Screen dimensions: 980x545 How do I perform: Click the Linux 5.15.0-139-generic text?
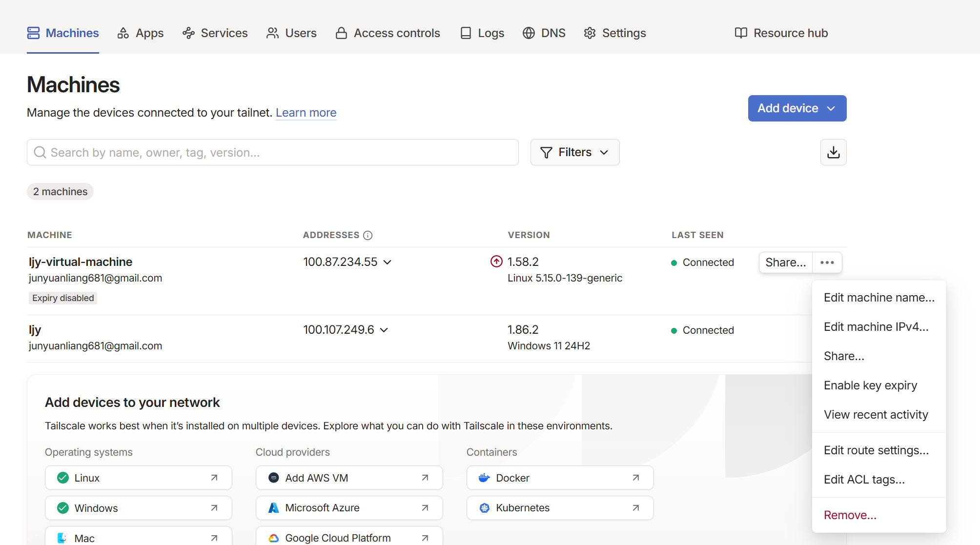tap(565, 278)
